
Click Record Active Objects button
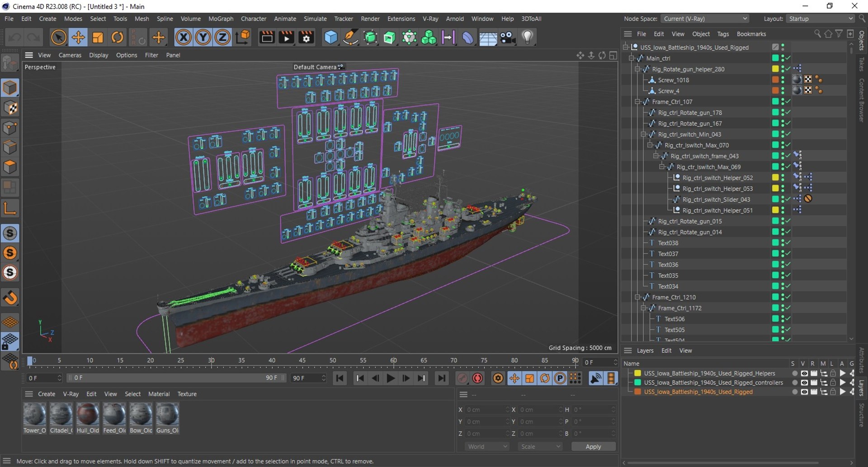click(x=462, y=378)
